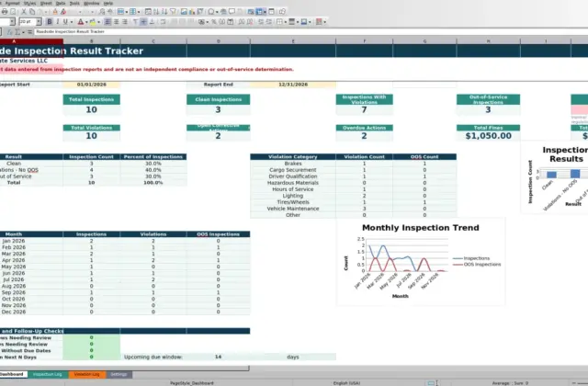
Task: Open the font name dropdown arrow
Action: (x=12, y=22)
